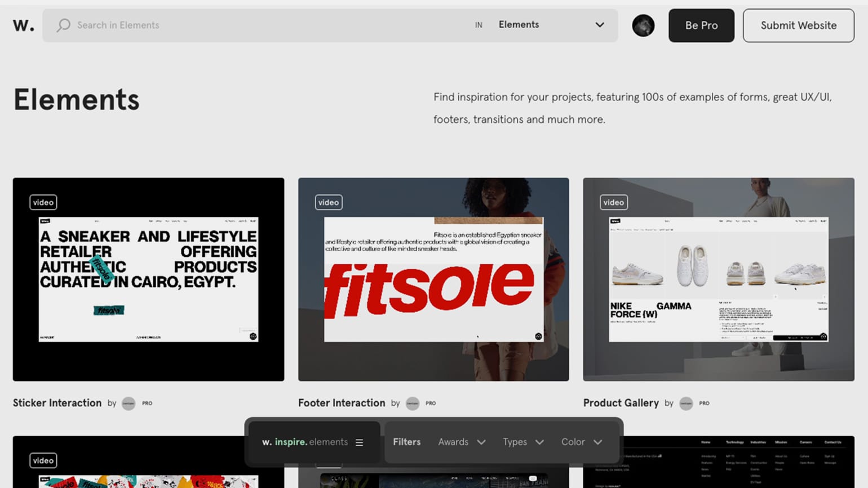The height and width of the screenshot is (488, 868).
Task: Click the author avatar for Footer Interaction
Action: [413, 403]
